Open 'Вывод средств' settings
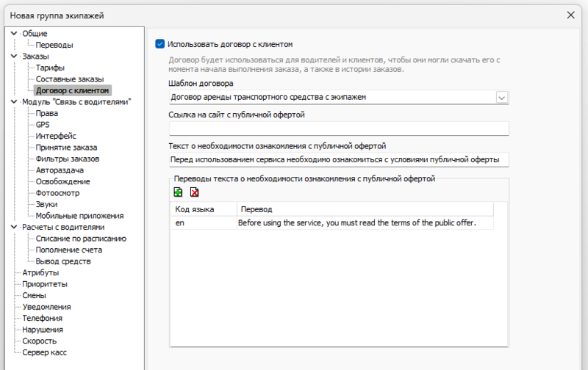This screenshot has width=588, height=370. tap(63, 261)
